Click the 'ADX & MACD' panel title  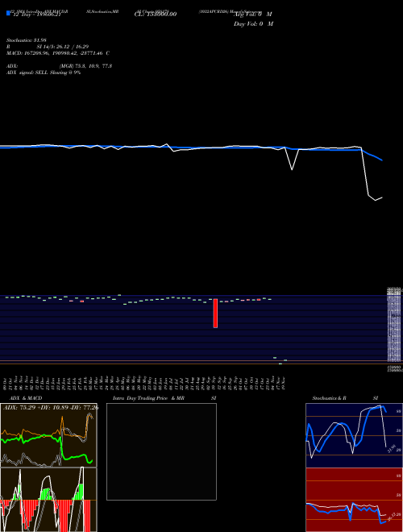point(26,398)
